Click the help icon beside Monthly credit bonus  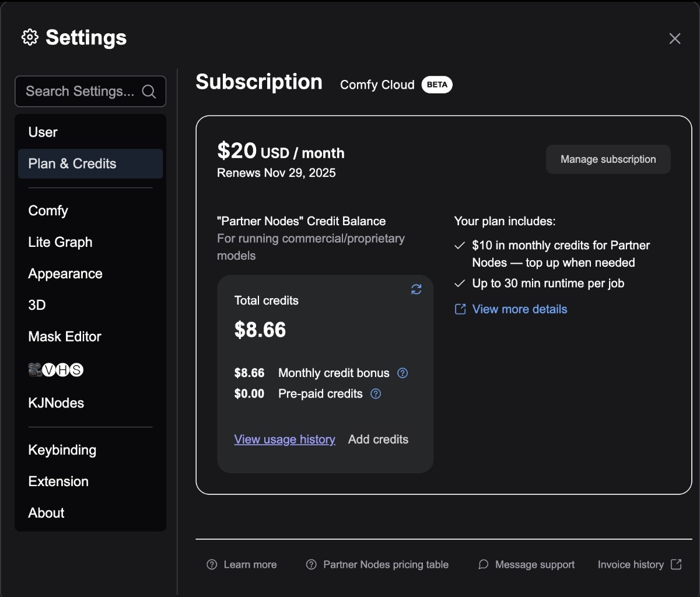click(x=402, y=373)
